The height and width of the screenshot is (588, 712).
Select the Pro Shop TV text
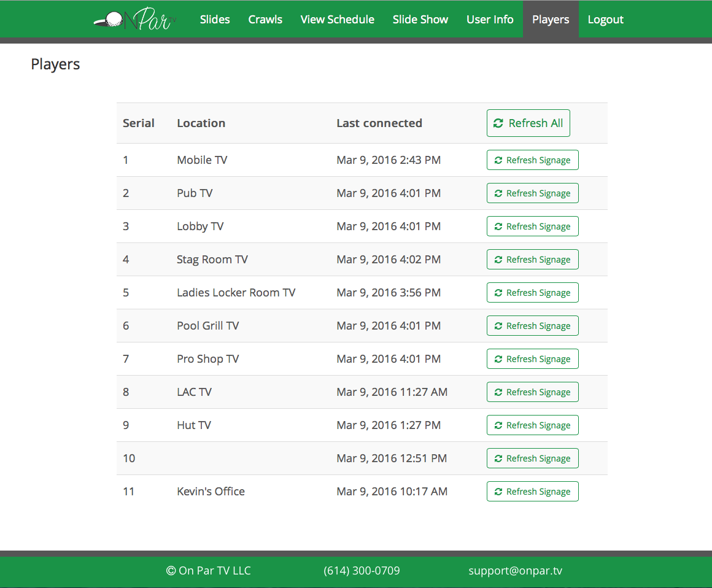(x=207, y=358)
